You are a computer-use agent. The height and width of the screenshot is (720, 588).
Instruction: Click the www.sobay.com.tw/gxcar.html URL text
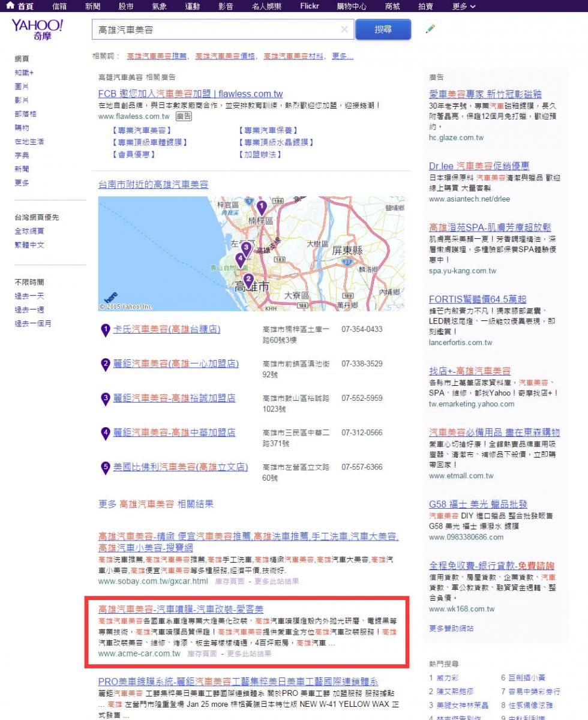(153, 581)
